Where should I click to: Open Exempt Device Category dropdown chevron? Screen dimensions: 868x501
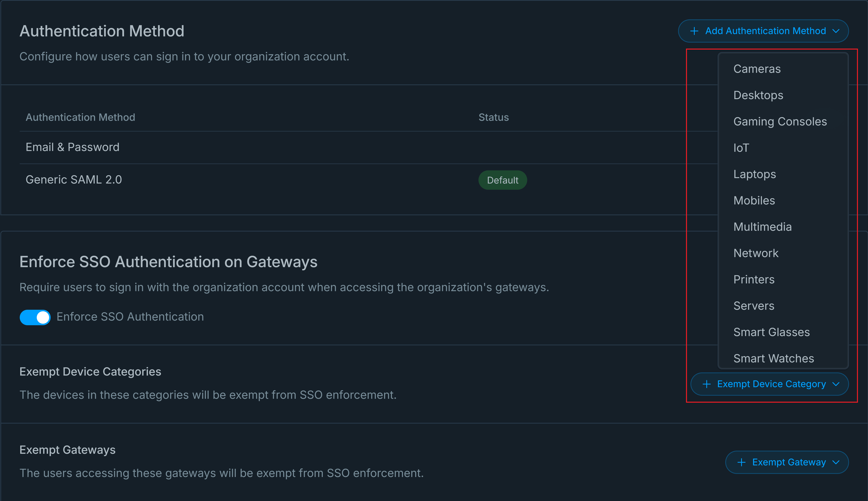836,384
